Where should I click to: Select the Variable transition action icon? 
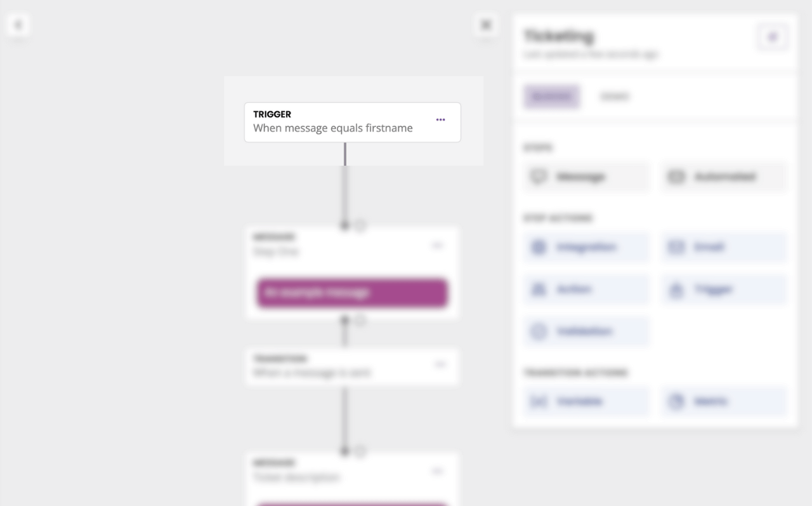(539, 401)
